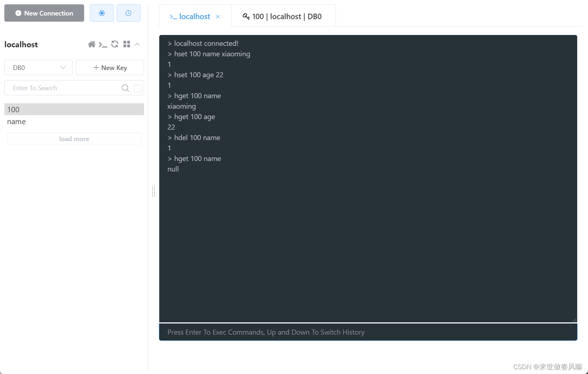Image resolution: width=588 pixels, height=374 pixels.
Task: Click the New Key button
Action: pyautogui.click(x=110, y=68)
